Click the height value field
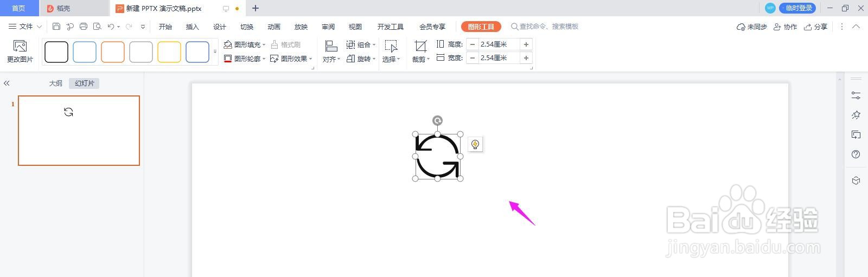 point(499,44)
